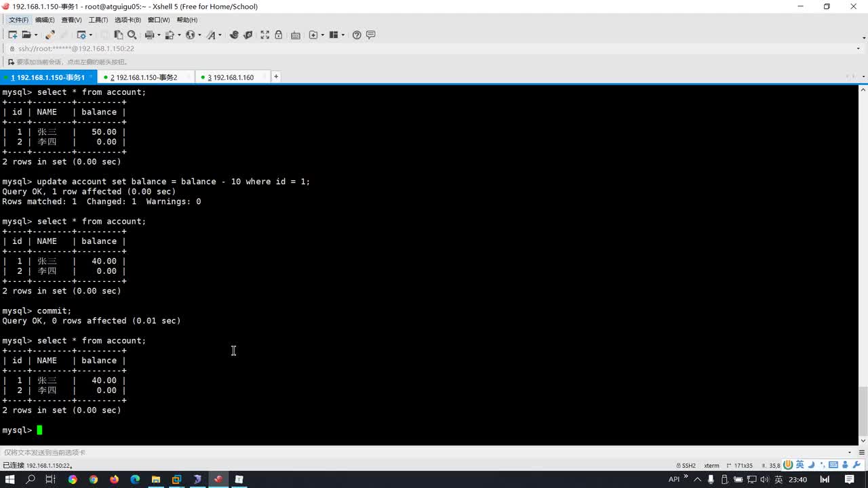This screenshot has width=868, height=488.
Task: Click the Reconnect toolbar icon
Action: [x=50, y=35]
